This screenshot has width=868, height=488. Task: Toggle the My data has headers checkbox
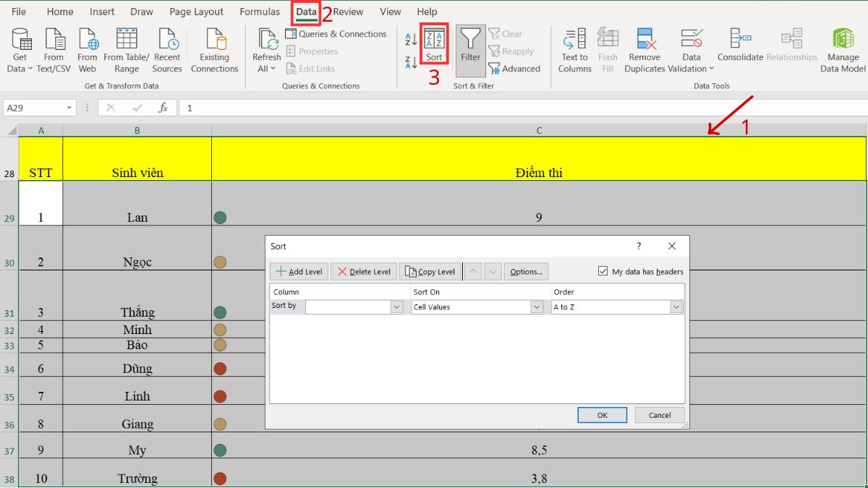(x=603, y=271)
